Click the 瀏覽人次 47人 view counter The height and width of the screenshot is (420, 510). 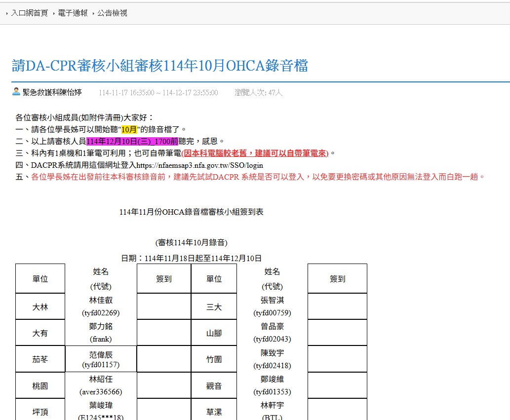(258, 92)
